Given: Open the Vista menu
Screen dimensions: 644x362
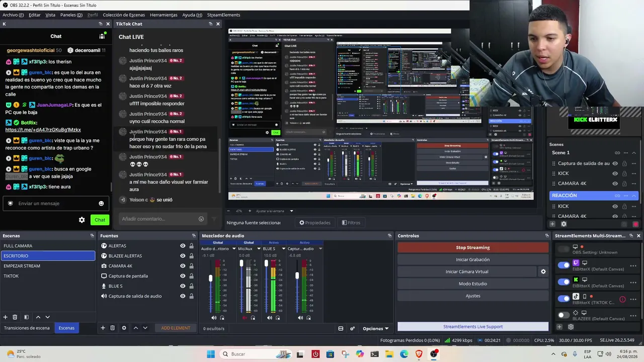Looking at the screenshot, I should 50,15.
